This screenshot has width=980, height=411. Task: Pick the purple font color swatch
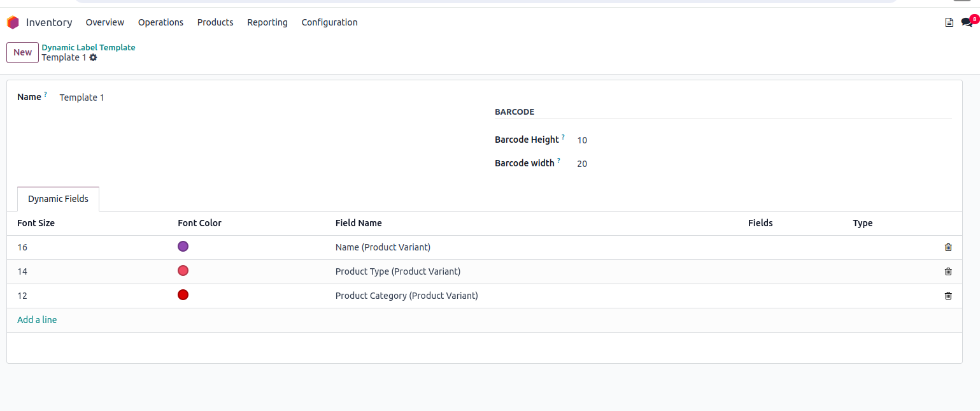183,247
